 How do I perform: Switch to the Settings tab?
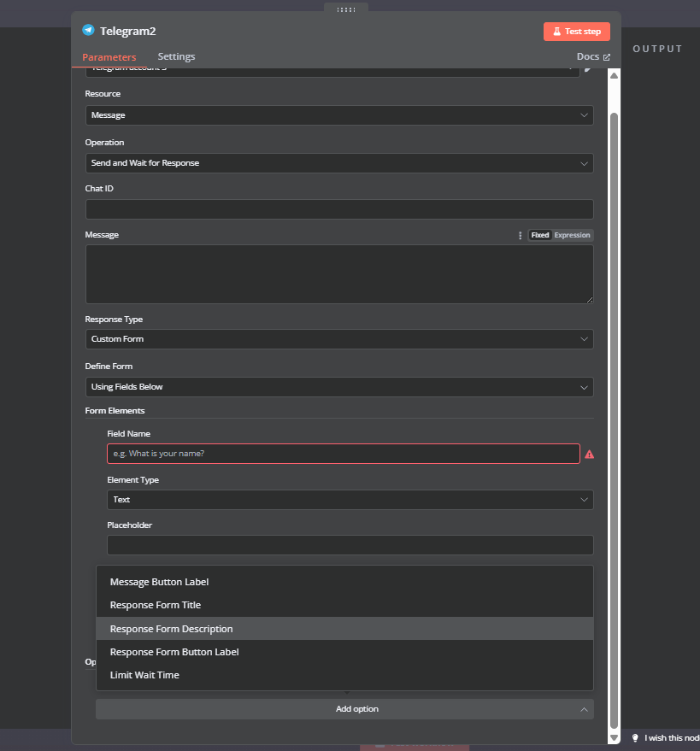(176, 56)
